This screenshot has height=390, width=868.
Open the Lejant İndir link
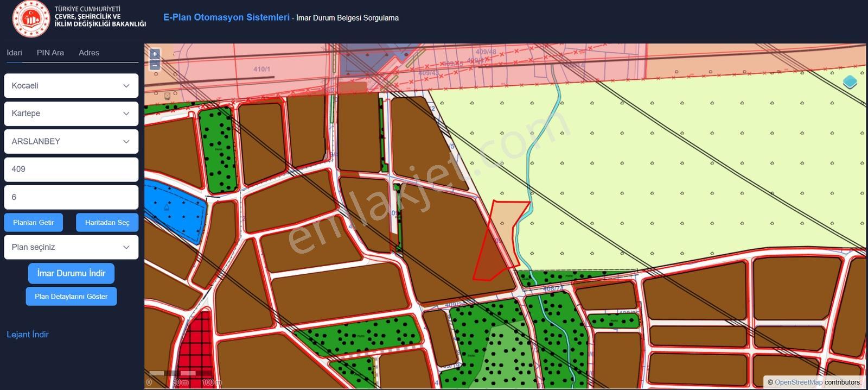[x=28, y=335]
